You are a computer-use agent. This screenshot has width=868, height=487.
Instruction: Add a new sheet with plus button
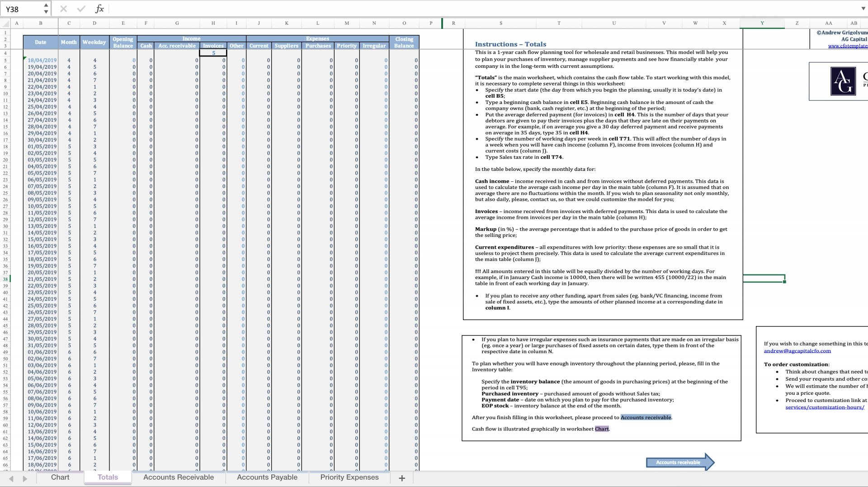pyautogui.click(x=402, y=478)
